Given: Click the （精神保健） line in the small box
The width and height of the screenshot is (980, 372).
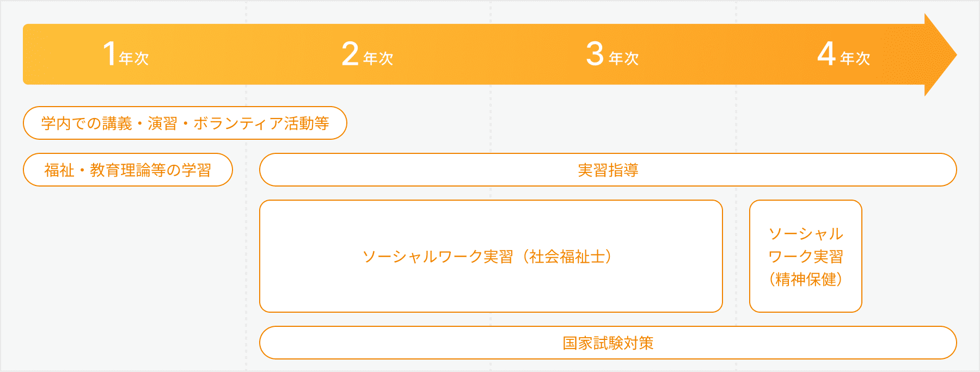Looking at the screenshot, I should [806, 280].
